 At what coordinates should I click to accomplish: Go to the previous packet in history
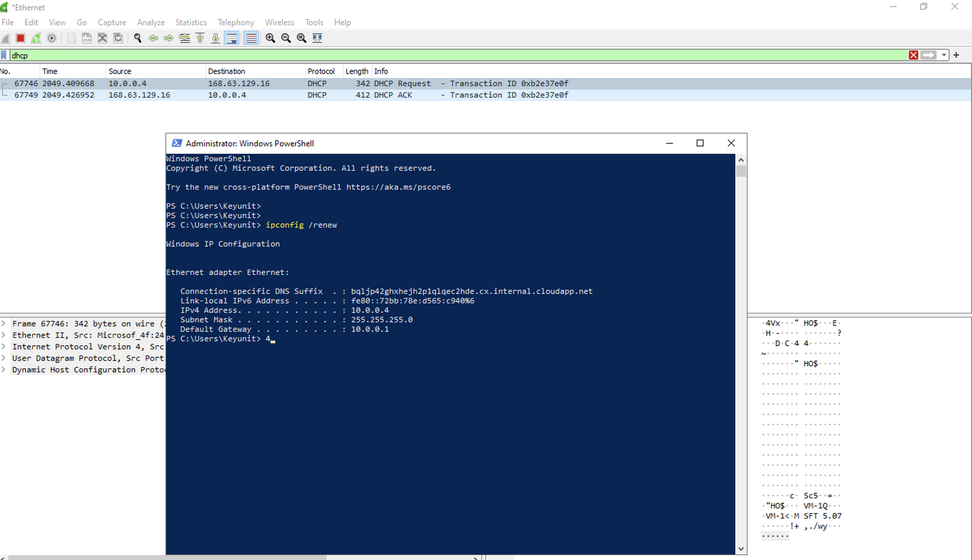(x=153, y=38)
